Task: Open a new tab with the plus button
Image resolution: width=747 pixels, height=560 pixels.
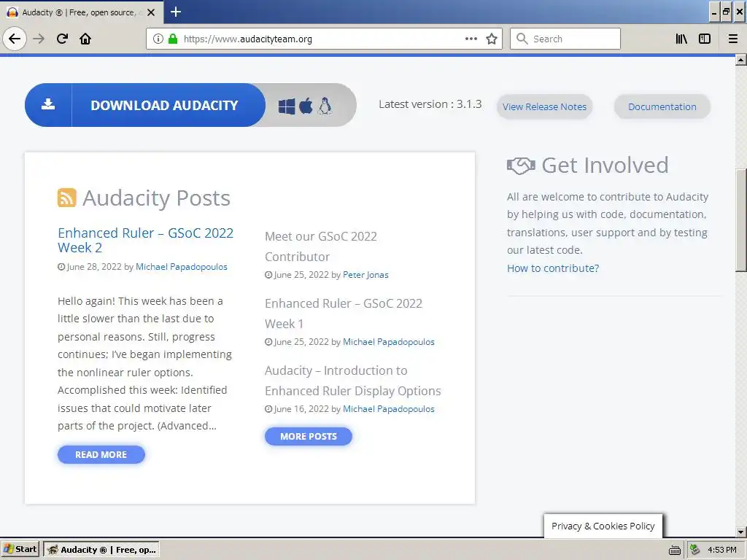Action: click(x=176, y=12)
